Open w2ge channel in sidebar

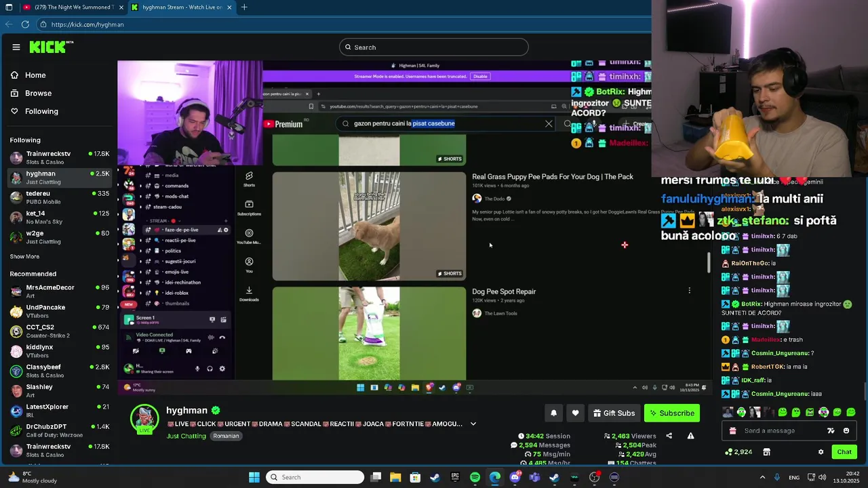click(59, 237)
